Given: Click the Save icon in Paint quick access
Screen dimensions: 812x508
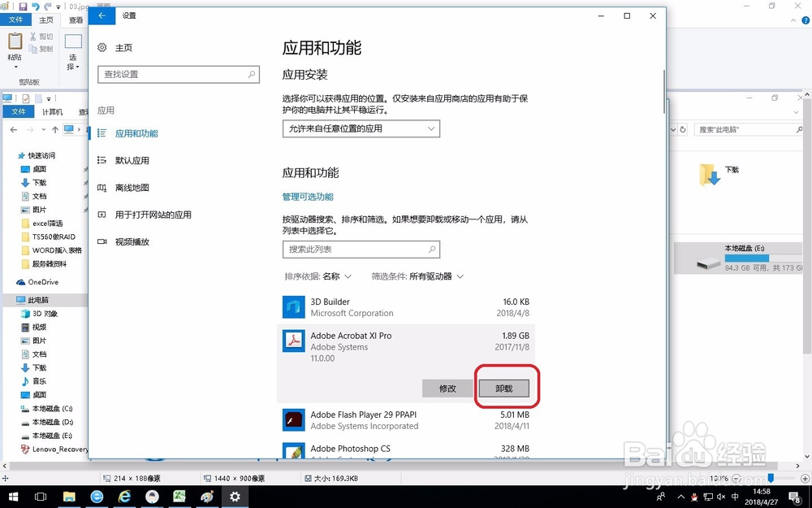Looking at the screenshot, I should [x=23, y=7].
